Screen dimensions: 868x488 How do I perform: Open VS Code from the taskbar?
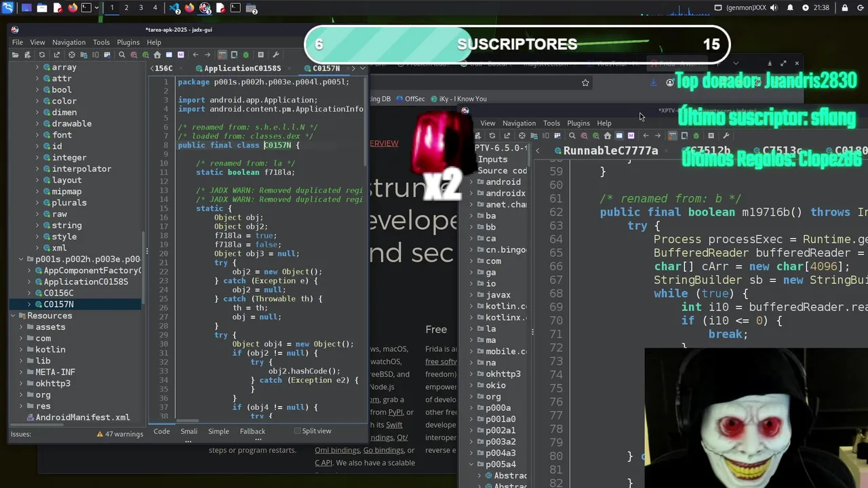click(x=174, y=8)
